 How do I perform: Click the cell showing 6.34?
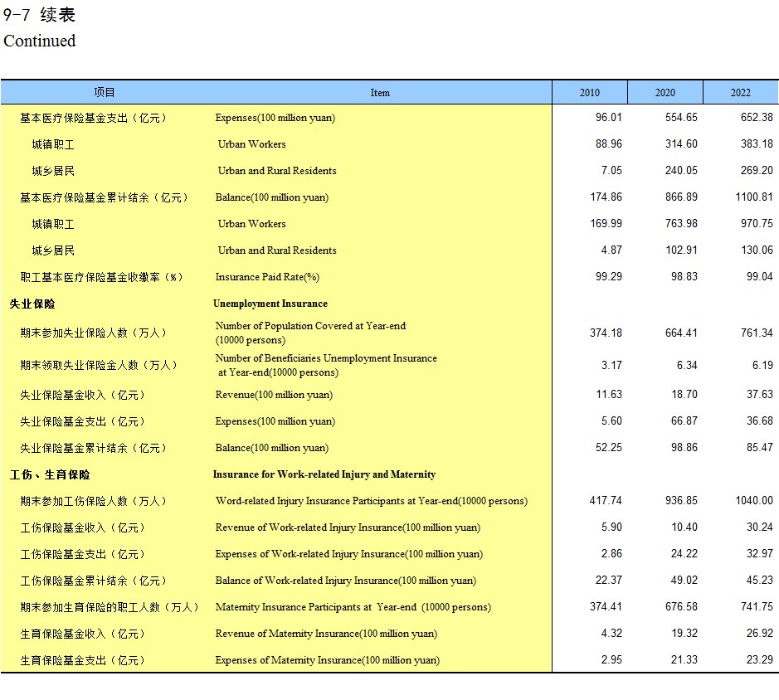687,365
